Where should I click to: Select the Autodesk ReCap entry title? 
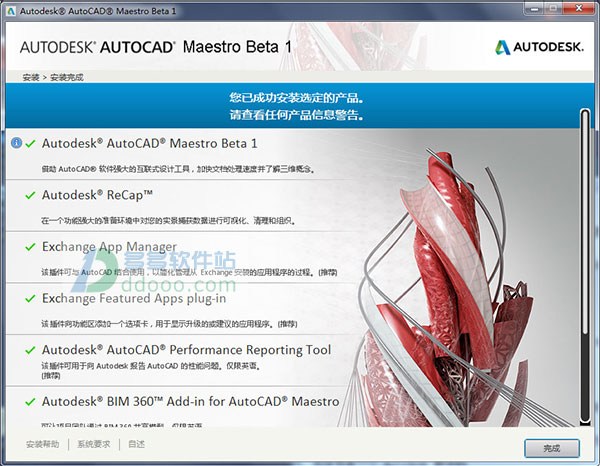click(97, 195)
